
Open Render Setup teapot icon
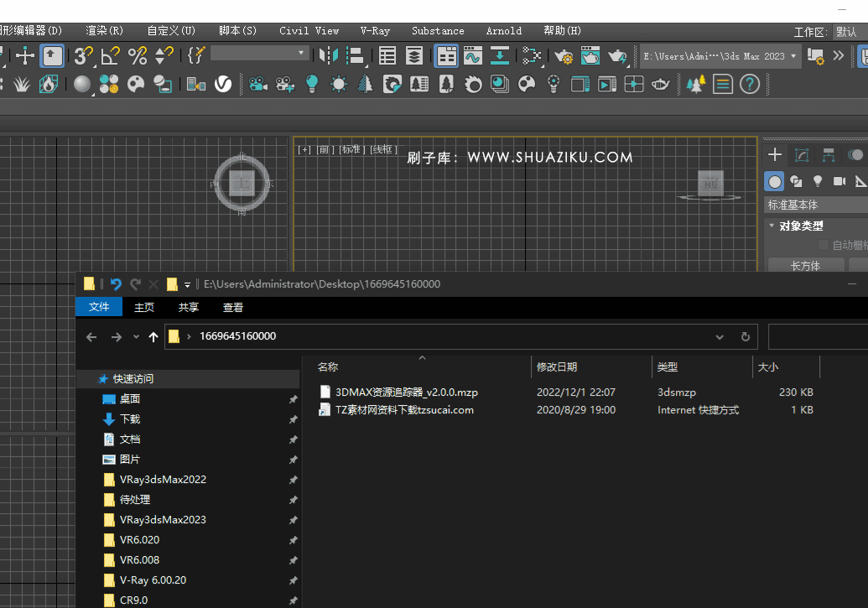564,56
